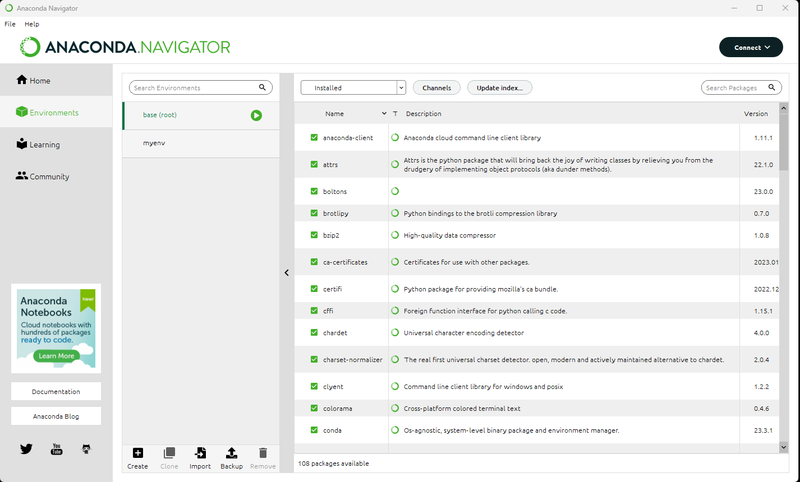Click the magnifier icon in Search Packages
Screen dimensions: 800x482
pos(772,87)
